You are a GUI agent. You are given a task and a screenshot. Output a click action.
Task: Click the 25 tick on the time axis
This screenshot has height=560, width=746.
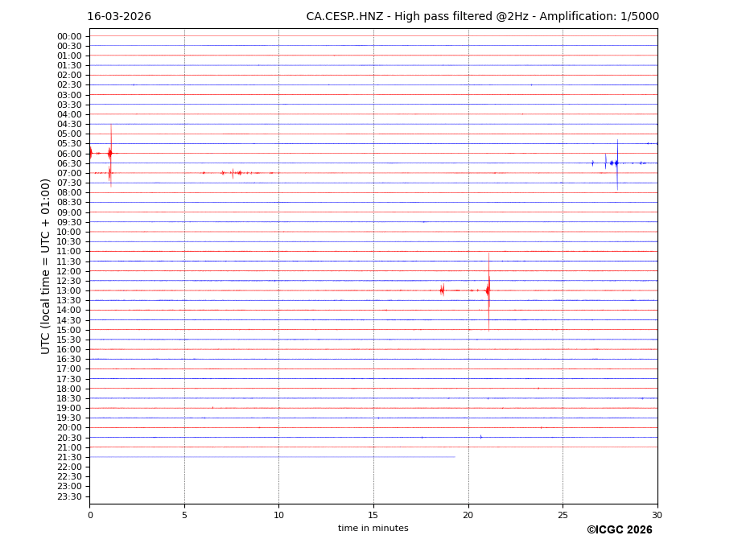pyautogui.click(x=563, y=515)
